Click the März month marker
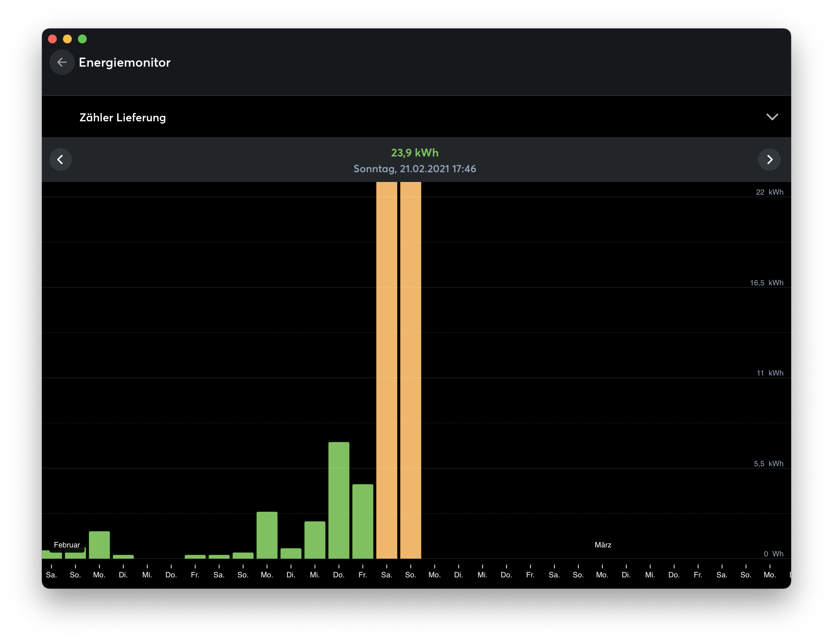The image size is (833, 644). pos(602,545)
